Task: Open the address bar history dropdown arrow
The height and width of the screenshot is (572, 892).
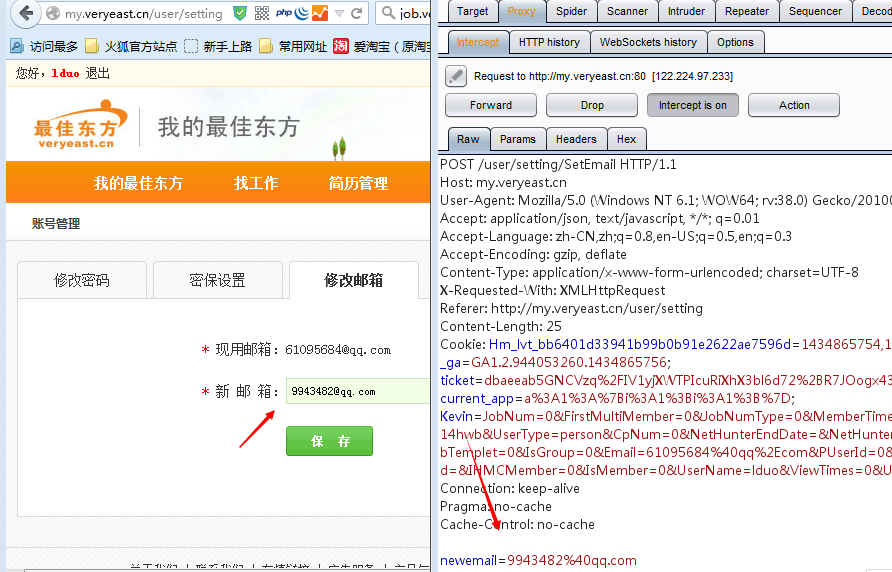Action: pos(340,13)
